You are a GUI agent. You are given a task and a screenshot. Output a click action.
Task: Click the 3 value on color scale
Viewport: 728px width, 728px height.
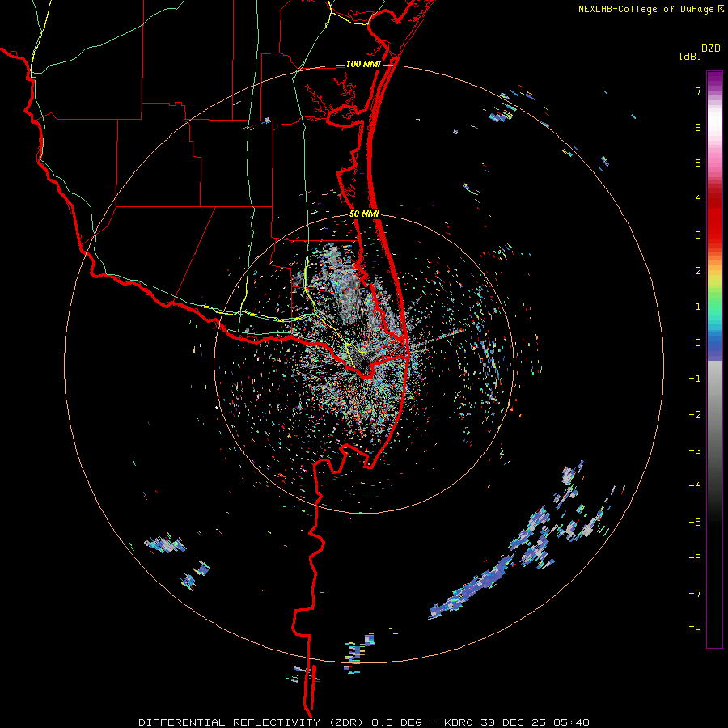click(698, 235)
